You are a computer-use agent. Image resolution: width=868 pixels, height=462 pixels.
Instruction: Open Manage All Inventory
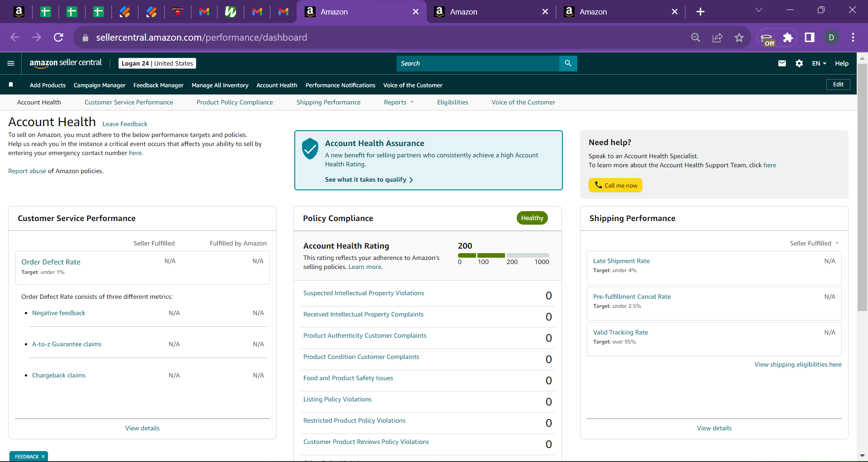tap(220, 85)
